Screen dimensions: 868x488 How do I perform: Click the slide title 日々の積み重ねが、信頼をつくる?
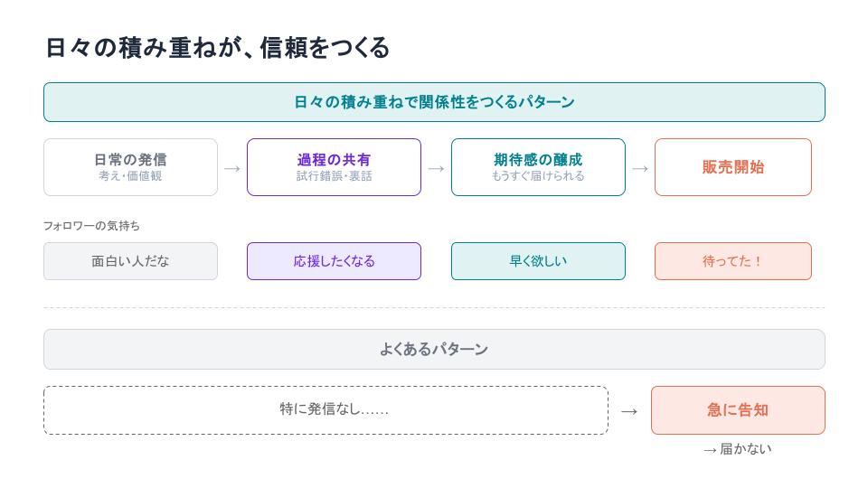click(x=217, y=48)
